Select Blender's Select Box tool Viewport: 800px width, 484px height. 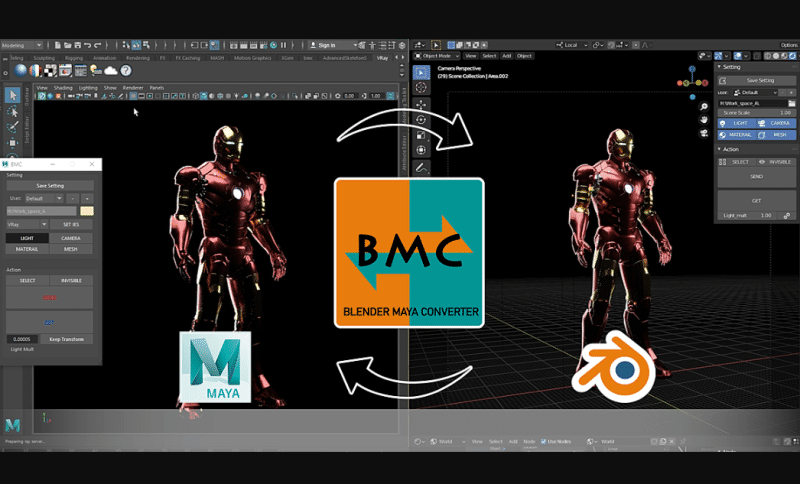[421, 72]
